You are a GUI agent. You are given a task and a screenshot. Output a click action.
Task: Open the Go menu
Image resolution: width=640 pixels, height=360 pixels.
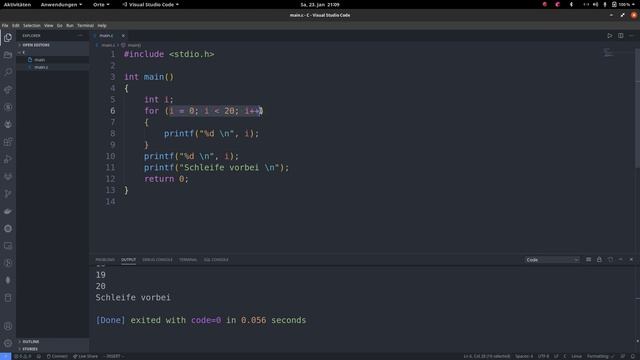pyautogui.click(x=60, y=25)
